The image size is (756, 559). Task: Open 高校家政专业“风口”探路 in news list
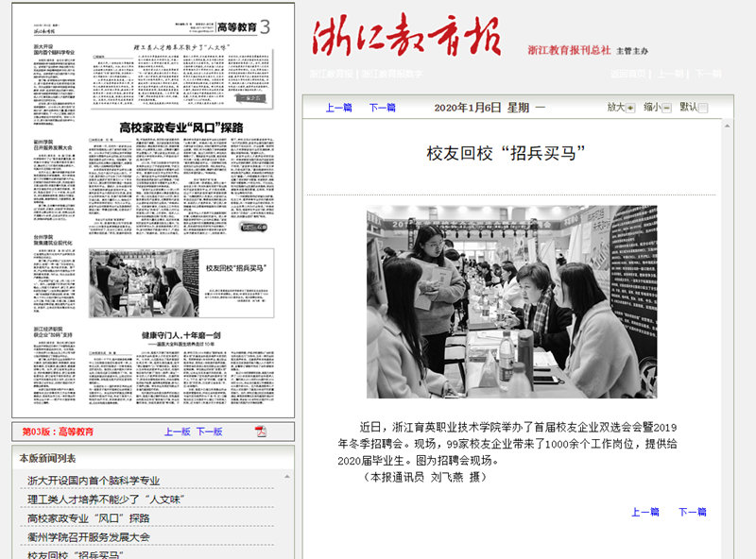89,518
